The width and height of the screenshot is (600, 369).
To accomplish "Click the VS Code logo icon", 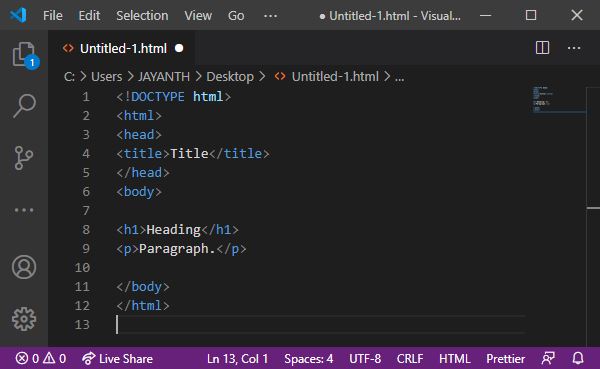I will pyautogui.click(x=18, y=15).
